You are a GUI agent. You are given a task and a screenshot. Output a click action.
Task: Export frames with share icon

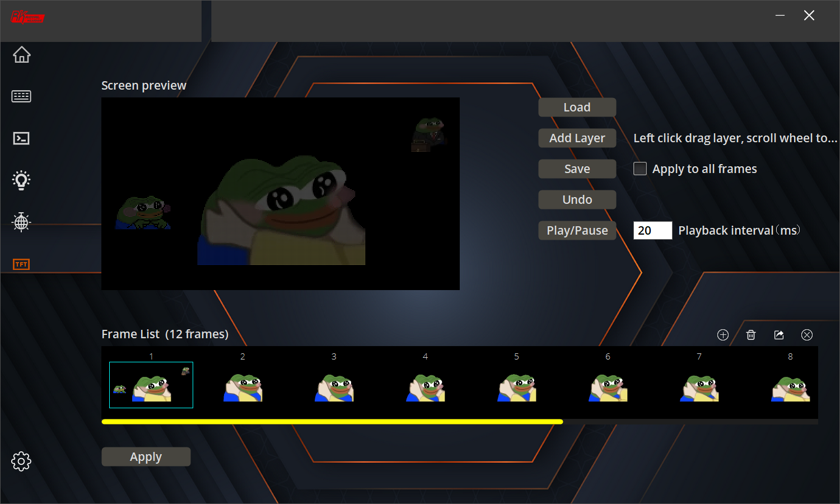tap(779, 335)
